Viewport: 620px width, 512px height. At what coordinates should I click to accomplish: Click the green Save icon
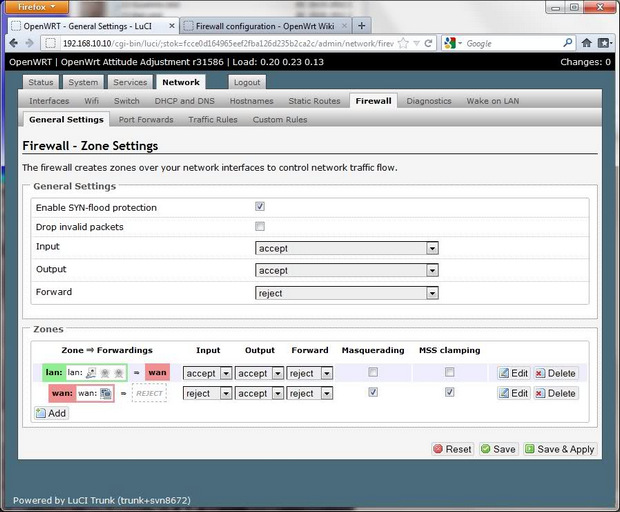click(486, 449)
